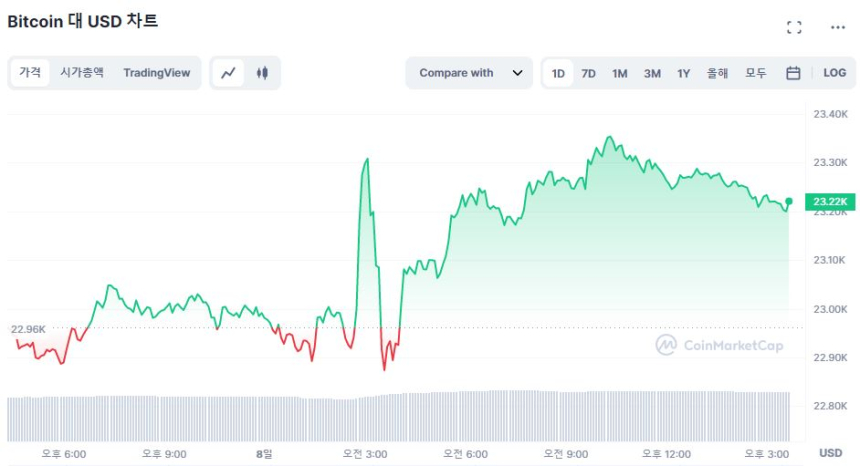
Task: Select the 모두 (all) time range
Action: click(756, 73)
